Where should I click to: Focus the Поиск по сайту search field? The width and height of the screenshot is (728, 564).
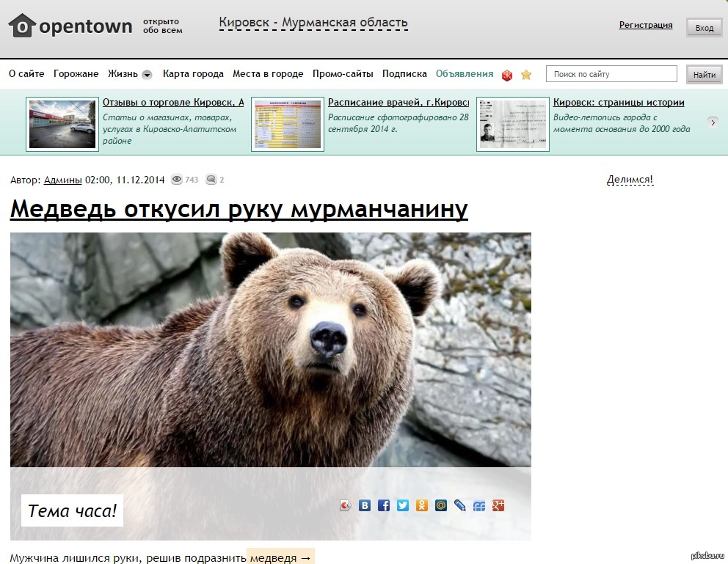pyautogui.click(x=611, y=74)
